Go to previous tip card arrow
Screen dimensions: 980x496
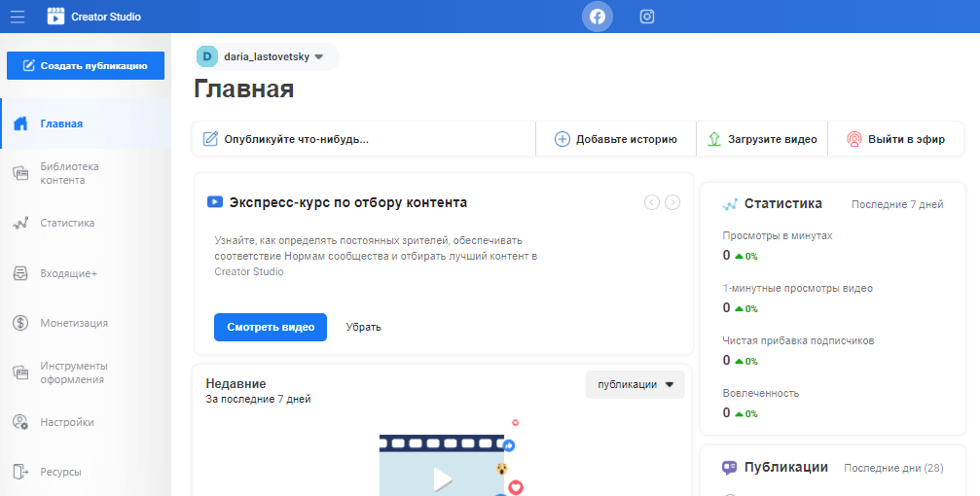(x=652, y=202)
